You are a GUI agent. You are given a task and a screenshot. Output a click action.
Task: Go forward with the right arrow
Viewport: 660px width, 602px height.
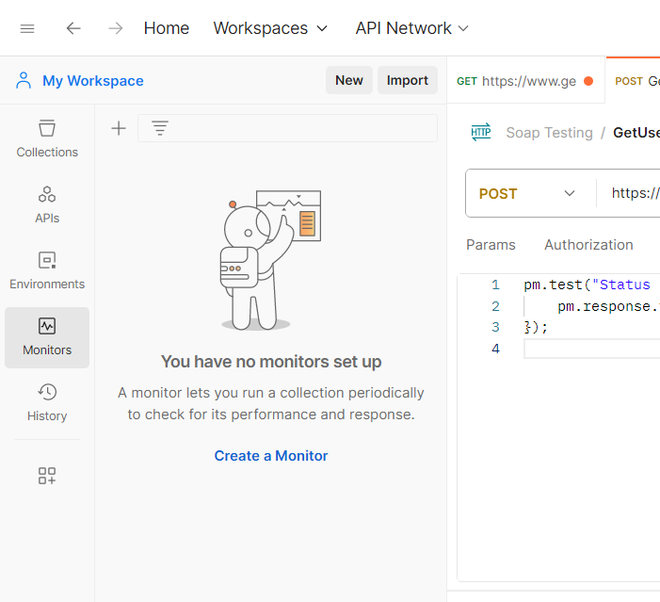click(x=115, y=28)
